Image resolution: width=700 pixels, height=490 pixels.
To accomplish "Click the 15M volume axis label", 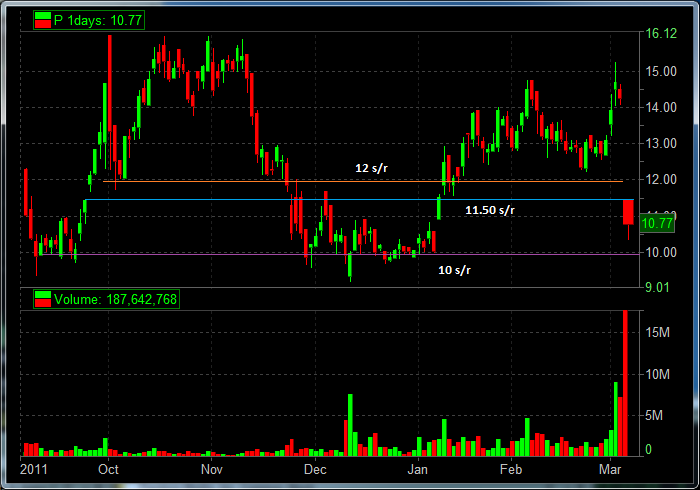I will tap(657, 333).
